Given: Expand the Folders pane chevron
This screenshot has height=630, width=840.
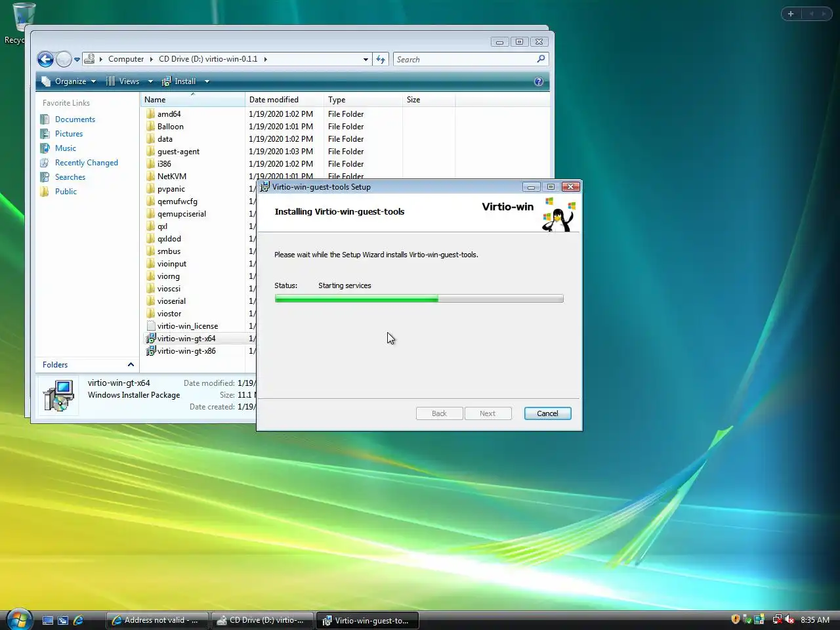Looking at the screenshot, I should click(x=131, y=365).
